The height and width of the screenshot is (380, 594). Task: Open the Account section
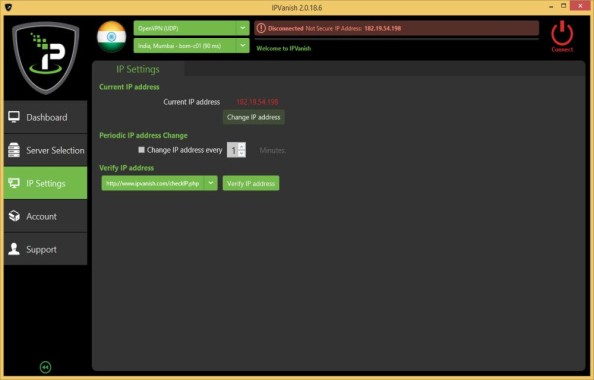click(45, 216)
